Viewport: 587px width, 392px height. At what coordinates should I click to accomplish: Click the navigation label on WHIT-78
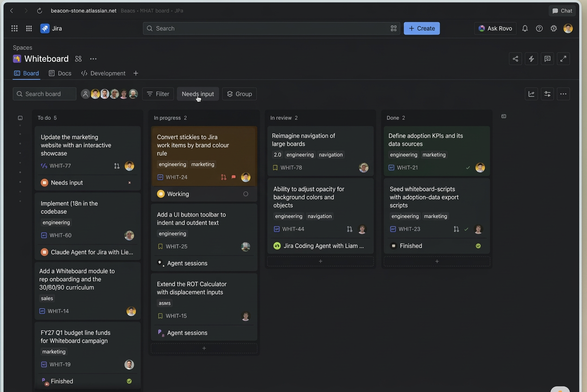pos(331,155)
